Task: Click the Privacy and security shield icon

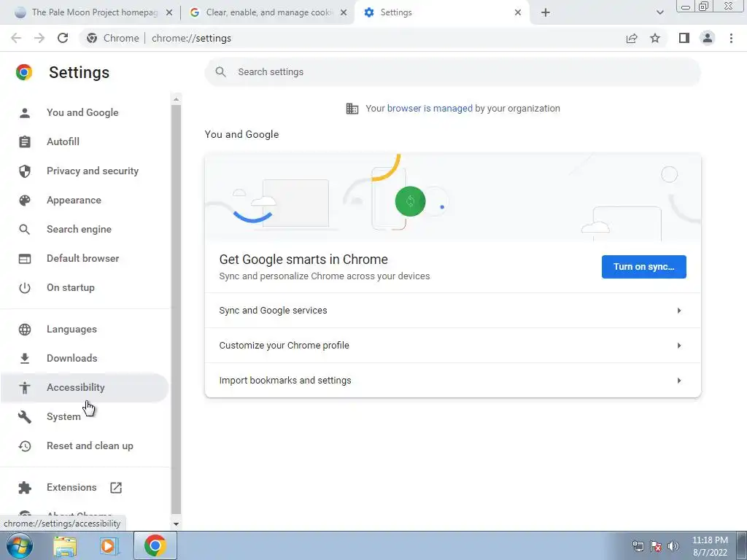Action: 25,171
